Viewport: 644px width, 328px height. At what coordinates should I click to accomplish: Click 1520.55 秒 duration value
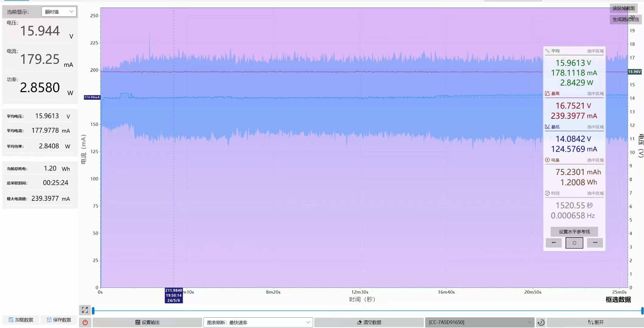point(574,206)
